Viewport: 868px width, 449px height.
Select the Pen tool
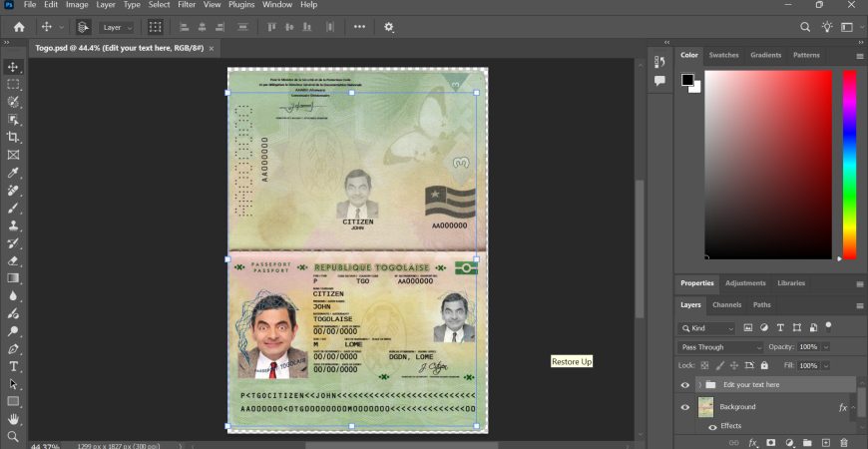tap(13, 349)
